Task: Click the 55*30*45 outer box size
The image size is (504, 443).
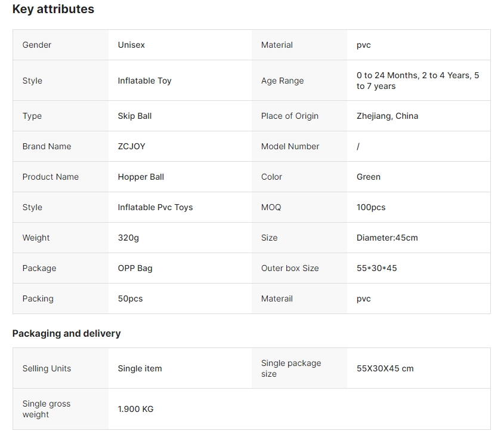Action: coord(376,268)
